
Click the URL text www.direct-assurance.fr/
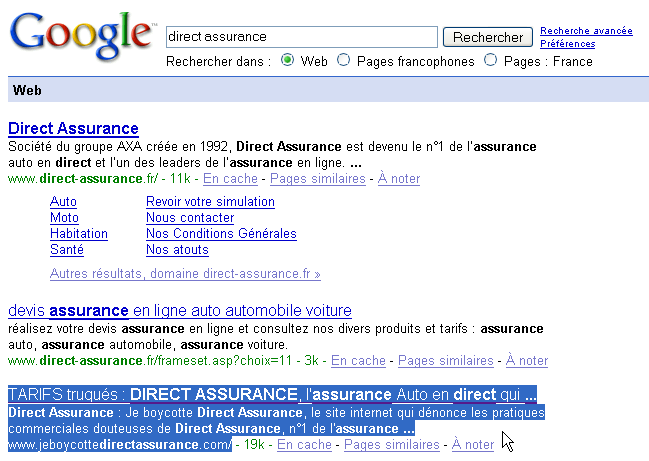(83, 179)
